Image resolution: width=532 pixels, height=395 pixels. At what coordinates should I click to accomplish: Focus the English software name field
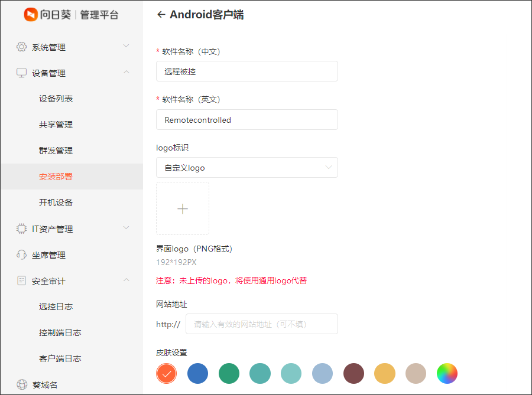coord(247,120)
